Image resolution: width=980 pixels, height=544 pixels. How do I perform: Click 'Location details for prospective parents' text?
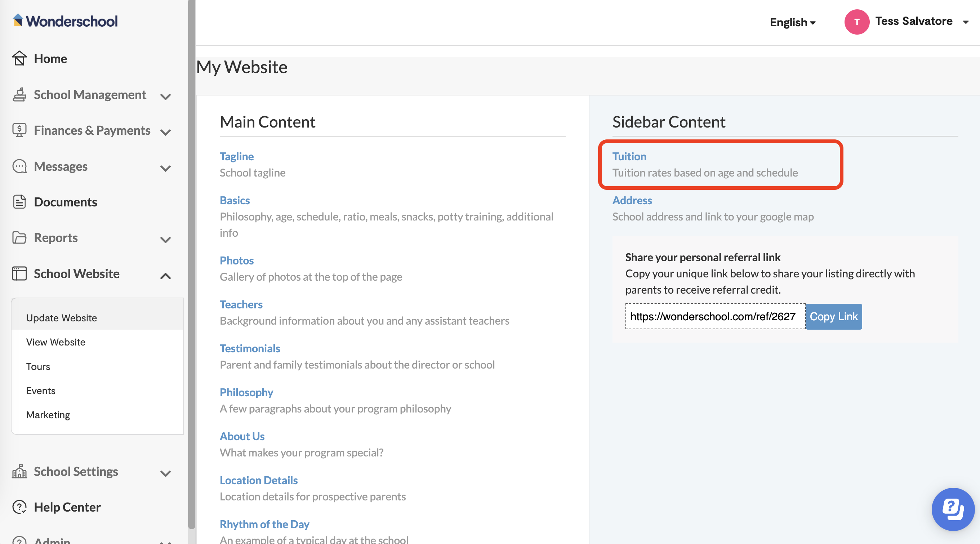pyautogui.click(x=313, y=496)
